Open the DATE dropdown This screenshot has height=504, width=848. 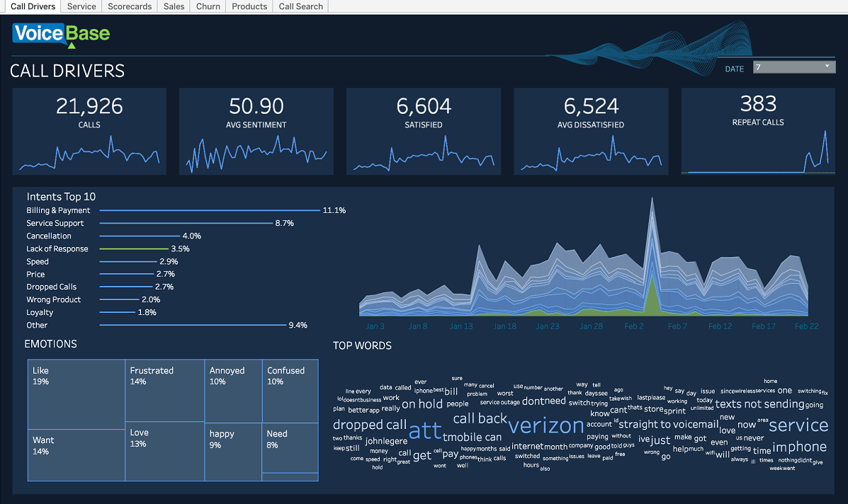(793, 66)
